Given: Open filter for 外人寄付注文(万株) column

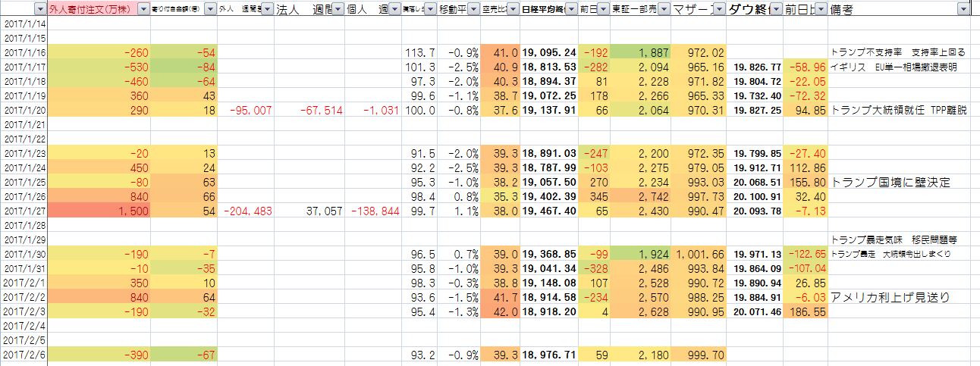Looking at the screenshot, I should (143, 9).
